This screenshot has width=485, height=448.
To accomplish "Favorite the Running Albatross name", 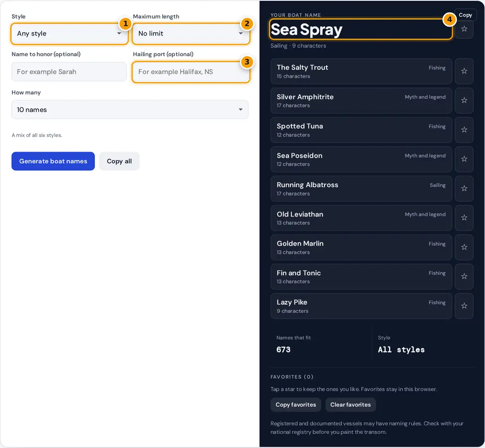I will [x=464, y=189].
